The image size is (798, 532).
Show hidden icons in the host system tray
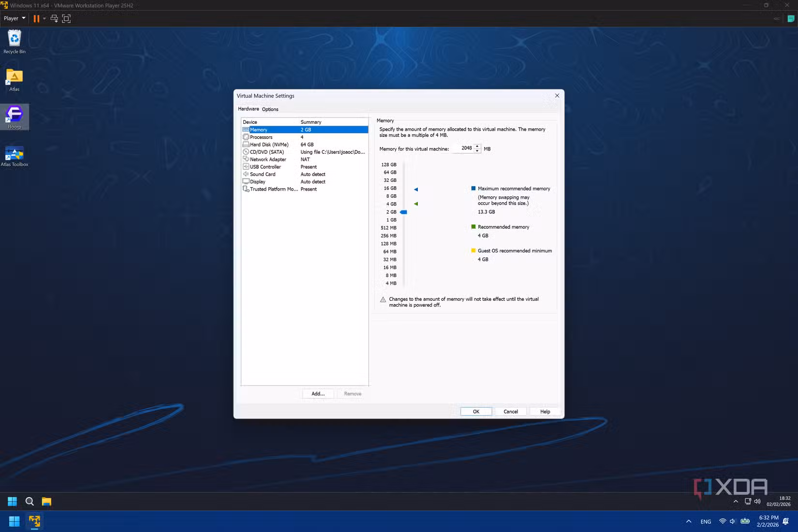click(x=689, y=521)
